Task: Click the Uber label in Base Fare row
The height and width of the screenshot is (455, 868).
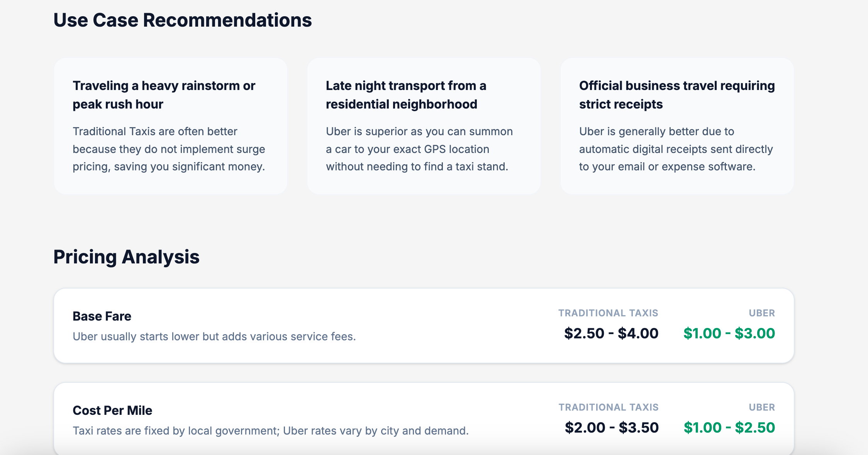Action: [x=762, y=313]
